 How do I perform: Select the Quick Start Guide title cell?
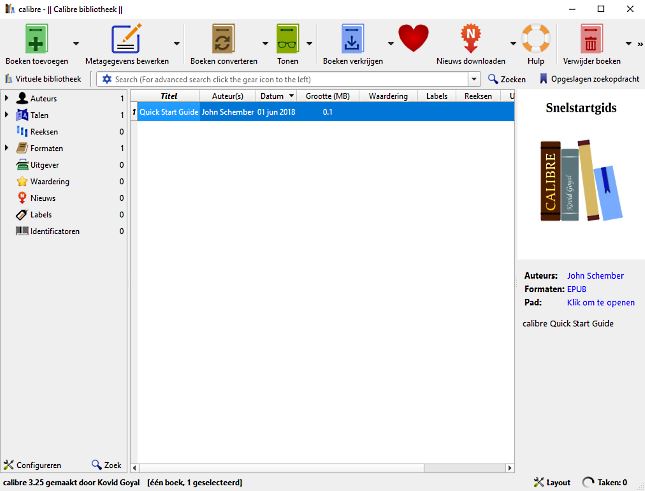pos(168,112)
